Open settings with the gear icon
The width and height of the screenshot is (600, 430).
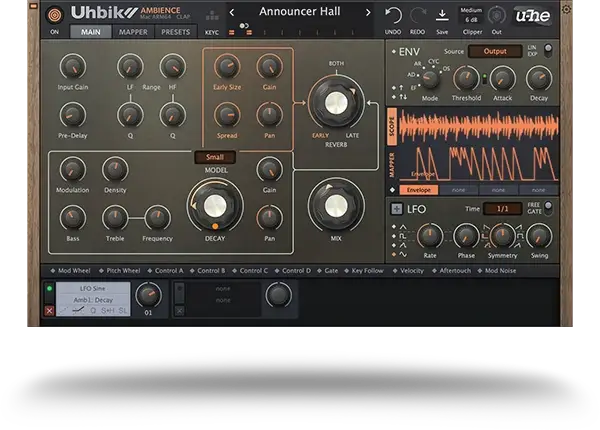click(x=567, y=9)
